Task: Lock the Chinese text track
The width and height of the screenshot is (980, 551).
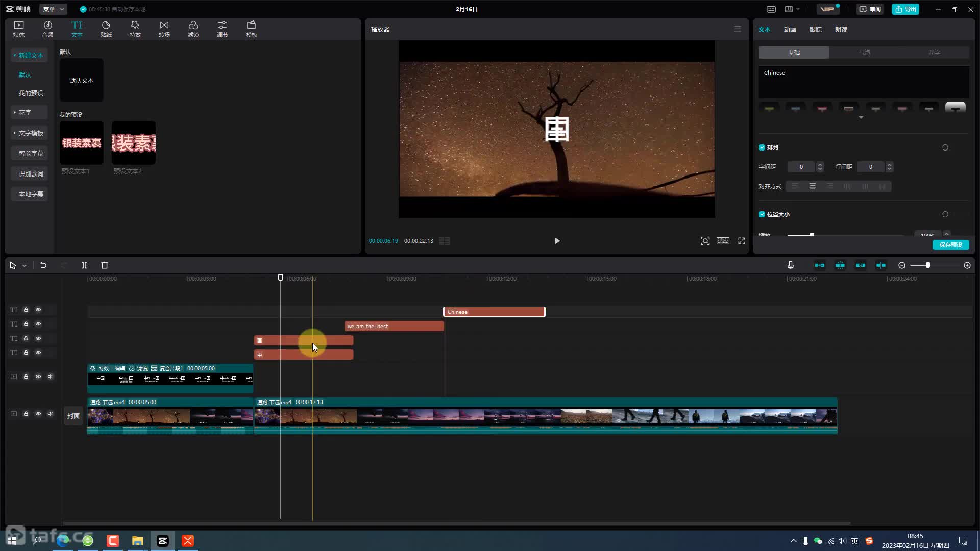Action: (x=26, y=310)
